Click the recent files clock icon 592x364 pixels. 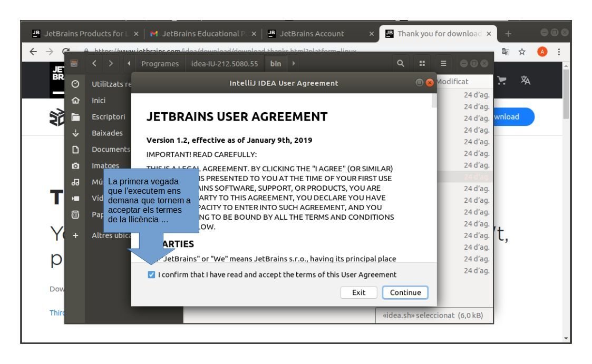click(x=75, y=84)
